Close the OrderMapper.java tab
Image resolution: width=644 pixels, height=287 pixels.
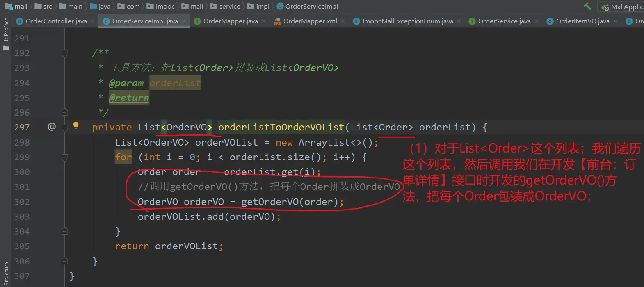click(x=264, y=21)
